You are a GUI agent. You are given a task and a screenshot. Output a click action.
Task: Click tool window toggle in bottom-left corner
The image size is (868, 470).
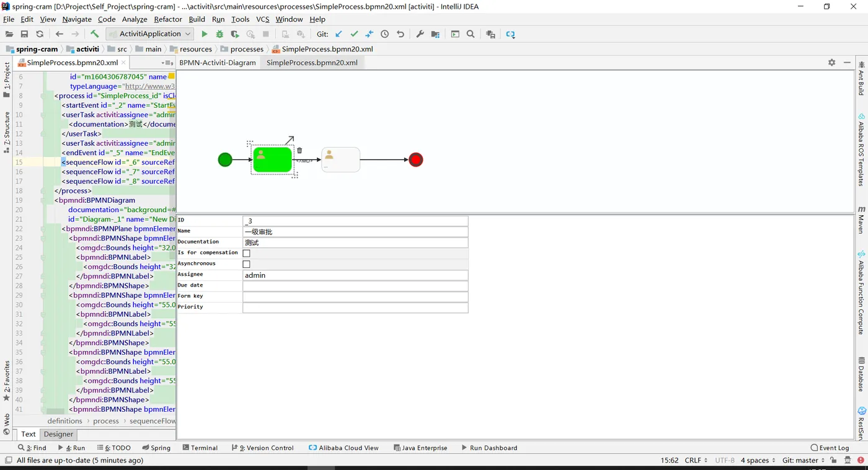click(x=8, y=460)
